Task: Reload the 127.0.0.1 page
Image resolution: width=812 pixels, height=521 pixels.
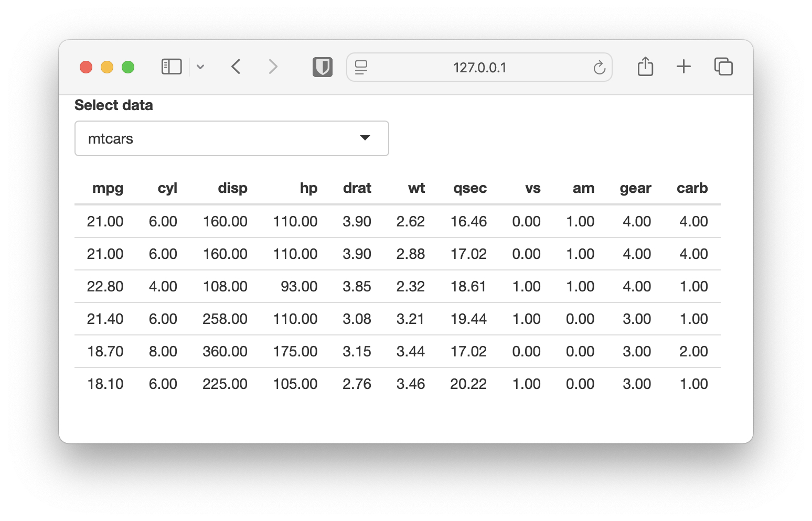Action: (x=599, y=67)
